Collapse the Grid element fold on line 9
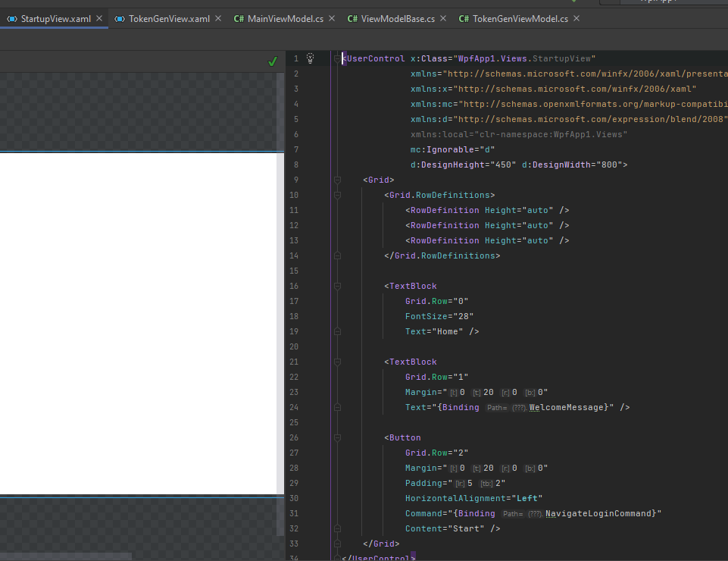Viewport: 728px width, 561px height. point(337,180)
